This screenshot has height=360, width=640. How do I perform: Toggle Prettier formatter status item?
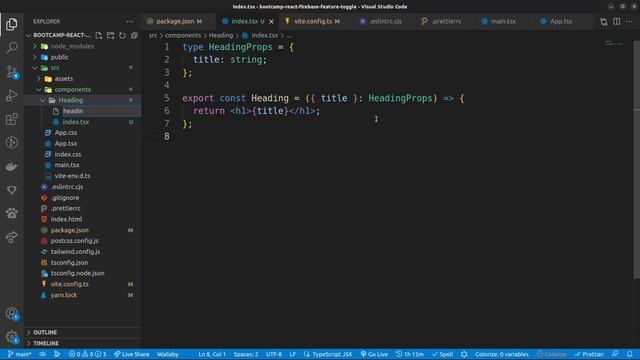589,354
